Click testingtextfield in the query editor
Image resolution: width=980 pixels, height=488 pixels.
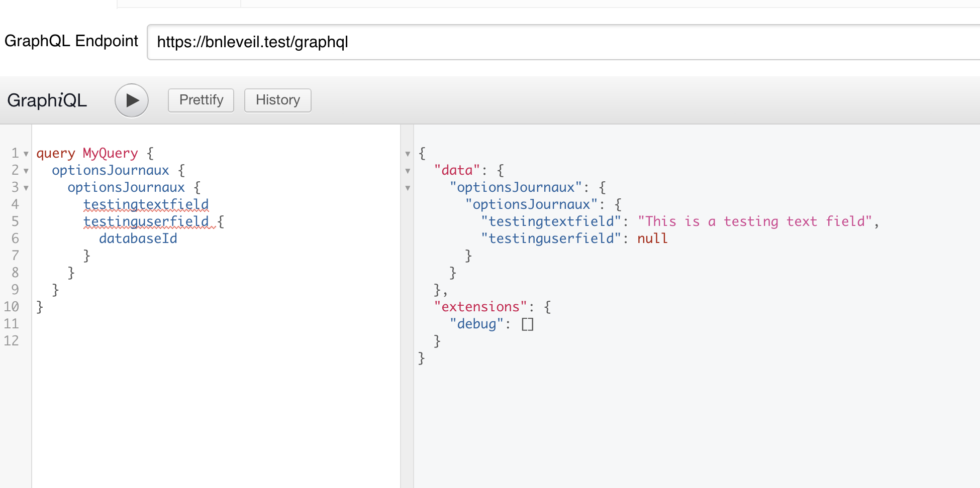pos(146,204)
